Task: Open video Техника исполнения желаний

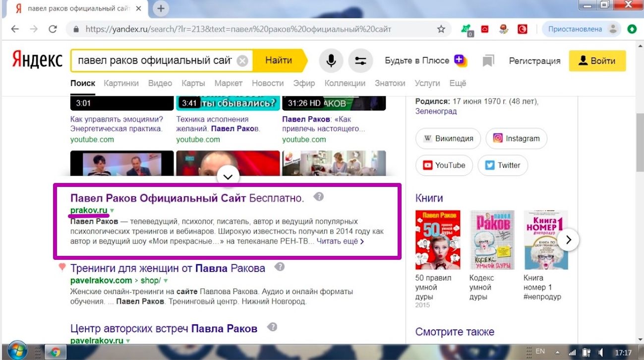Action: 219,124
